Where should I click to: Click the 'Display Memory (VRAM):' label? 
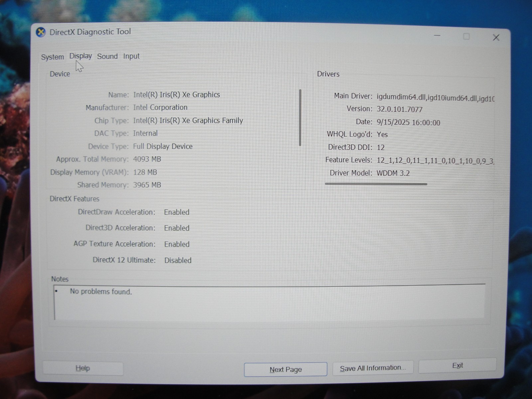89,172
